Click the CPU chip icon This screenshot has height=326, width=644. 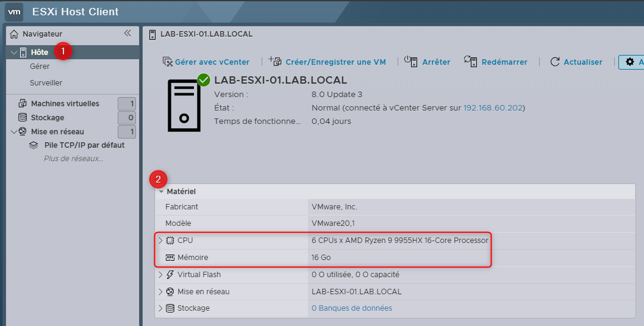coord(170,241)
